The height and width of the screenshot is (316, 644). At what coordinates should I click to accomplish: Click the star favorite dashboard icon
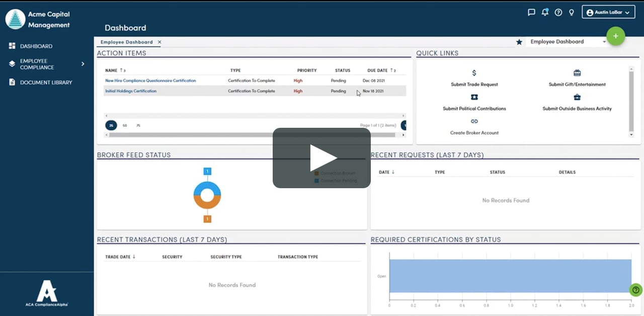[x=519, y=42]
